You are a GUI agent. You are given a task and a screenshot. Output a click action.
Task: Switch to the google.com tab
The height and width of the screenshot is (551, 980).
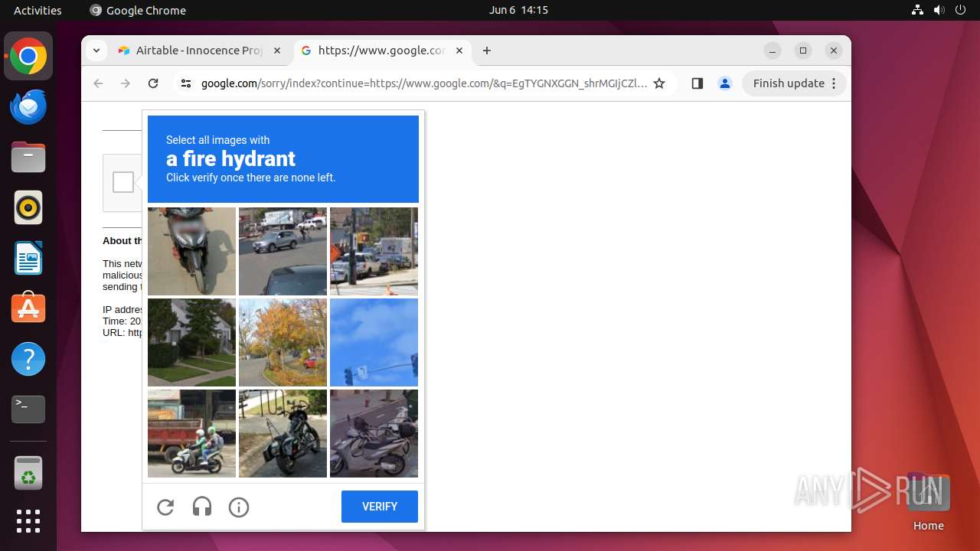coord(381,51)
